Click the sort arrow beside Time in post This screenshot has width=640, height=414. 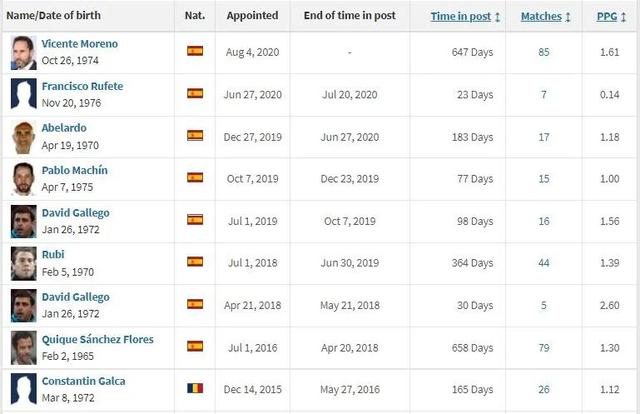coord(497,17)
